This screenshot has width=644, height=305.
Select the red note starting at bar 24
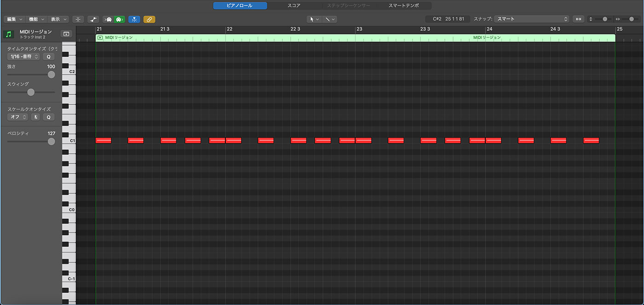click(494, 140)
